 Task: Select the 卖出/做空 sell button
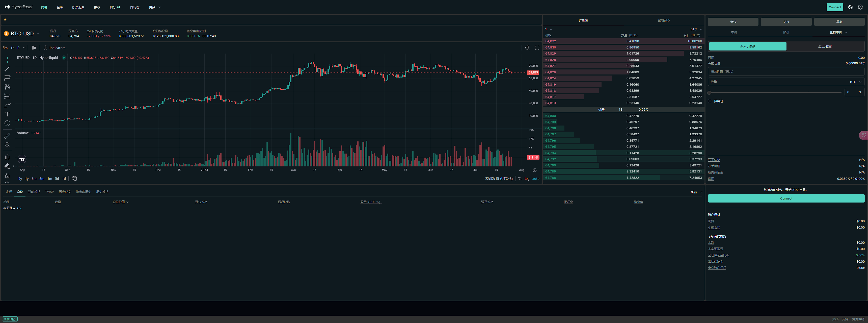click(x=825, y=46)
